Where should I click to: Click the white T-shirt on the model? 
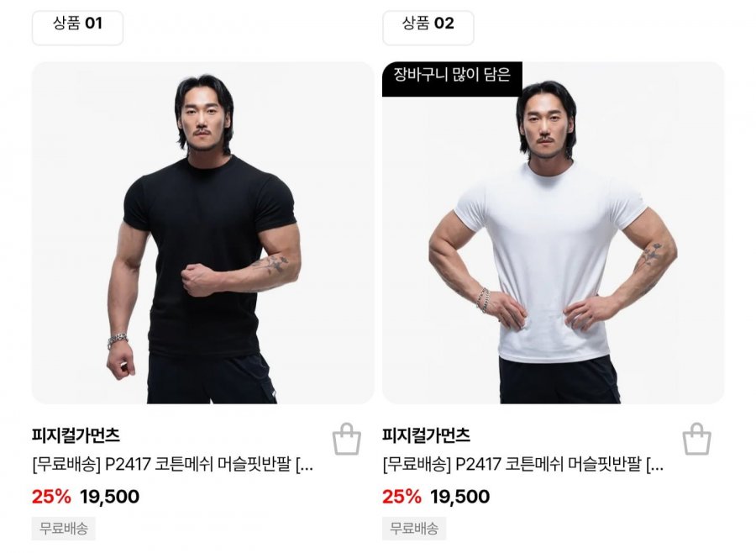(x=549, y=261)
